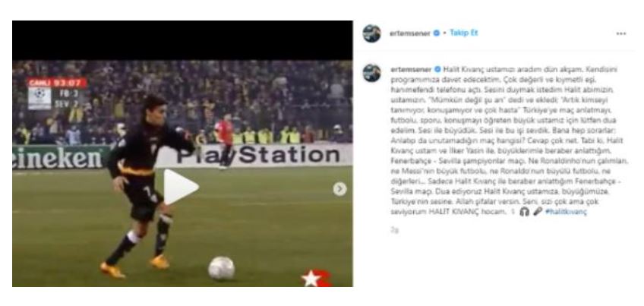This screenshot has height=306, width=644.
Task: Click the microphone emoji in the caption
Action: (537, 212)
